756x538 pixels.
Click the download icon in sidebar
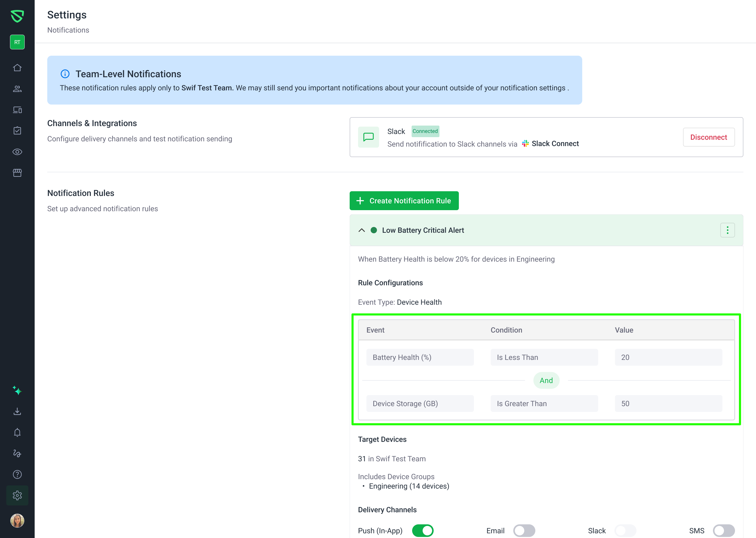pyautogui.click(x=17, y=411)
